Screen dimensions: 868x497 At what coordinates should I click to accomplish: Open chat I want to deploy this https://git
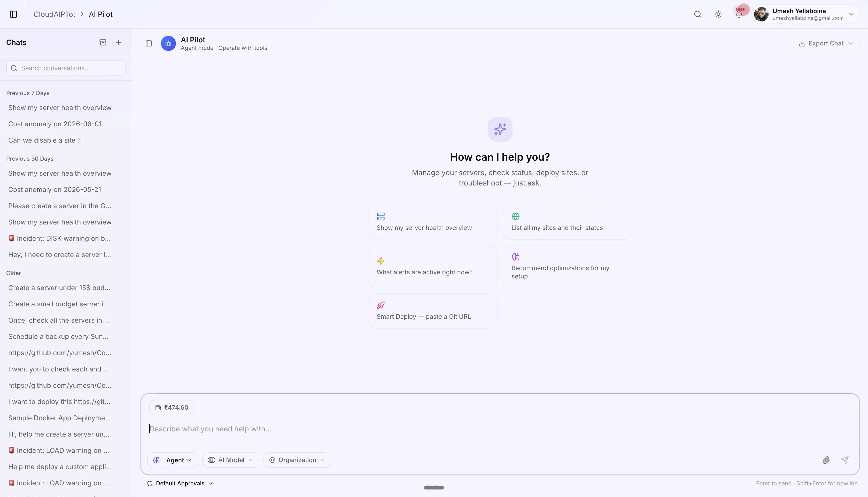(x=66, y=402)
